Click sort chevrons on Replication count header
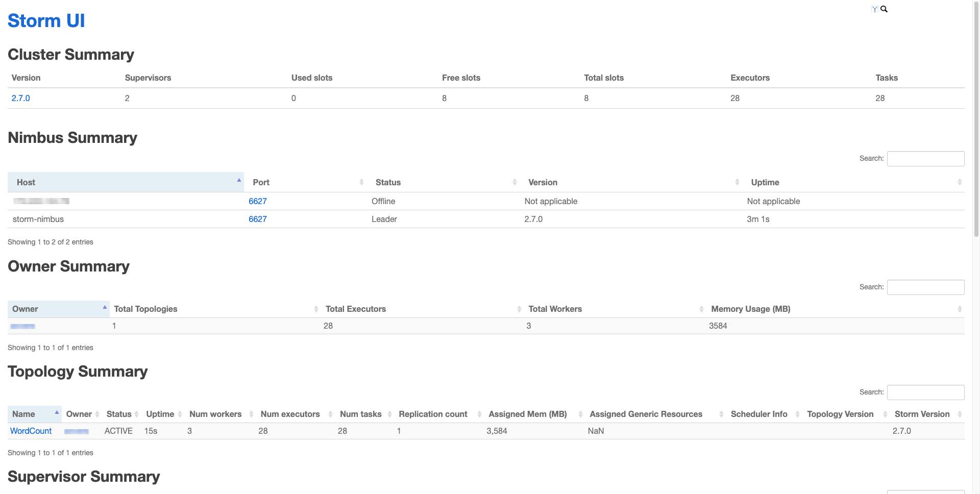The height and width of the screenshot is (494, 980). pyautogui.click(x=479, y=414)
